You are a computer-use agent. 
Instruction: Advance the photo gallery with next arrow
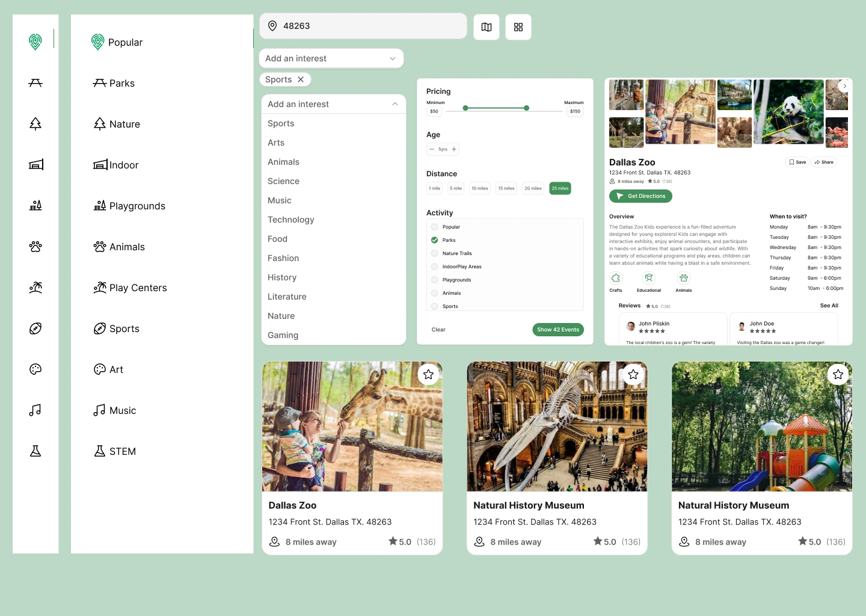pos(845,86)
